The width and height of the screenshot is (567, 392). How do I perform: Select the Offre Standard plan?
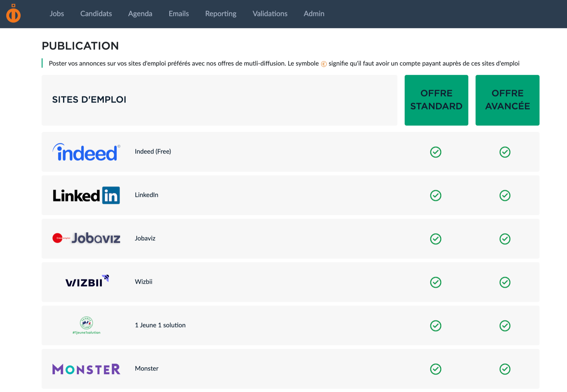pyautogui.click(x=436, y=100)
